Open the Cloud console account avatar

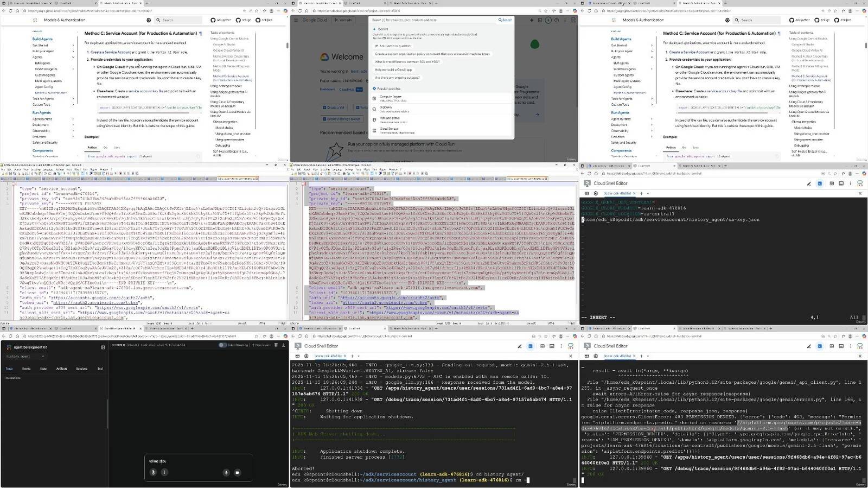[573, 20]
